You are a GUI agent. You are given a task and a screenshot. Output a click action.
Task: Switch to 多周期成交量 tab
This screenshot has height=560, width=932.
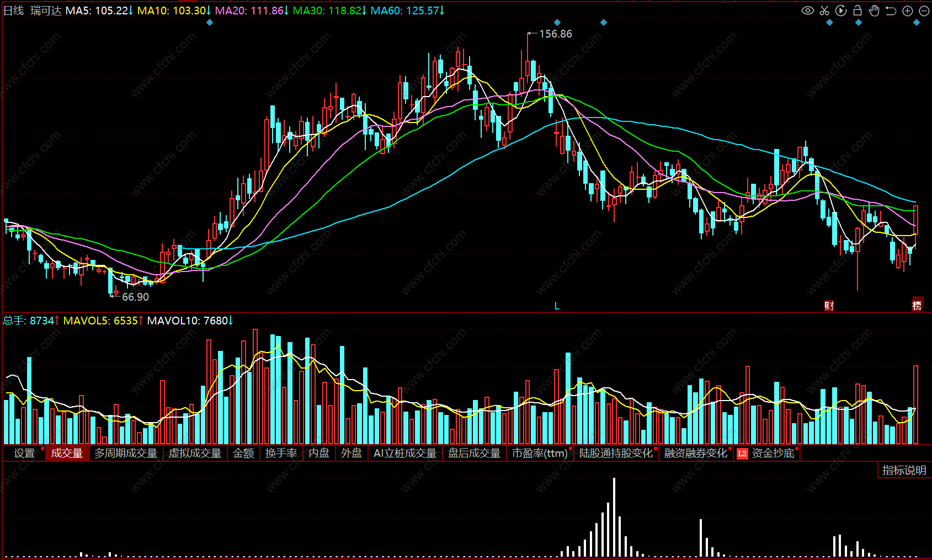126,453
